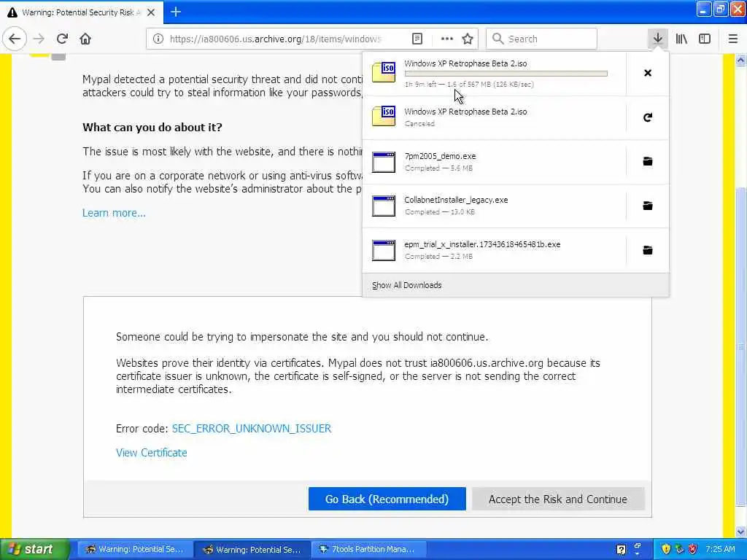Open the Windows start menu
The image size is (747, 560).
point(34,549)
